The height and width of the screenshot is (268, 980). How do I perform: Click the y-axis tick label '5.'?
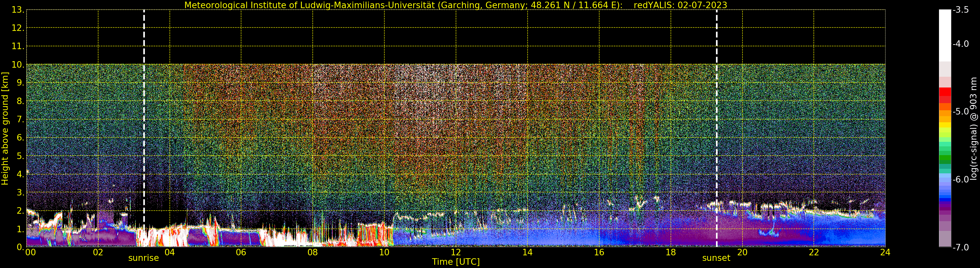[21, 156]
